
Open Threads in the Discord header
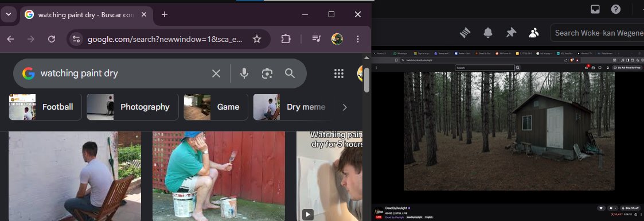(465, 33)
